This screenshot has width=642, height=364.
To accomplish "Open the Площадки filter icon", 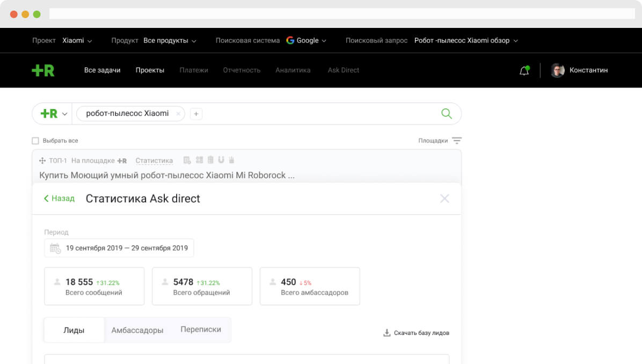I will point(456,141).
